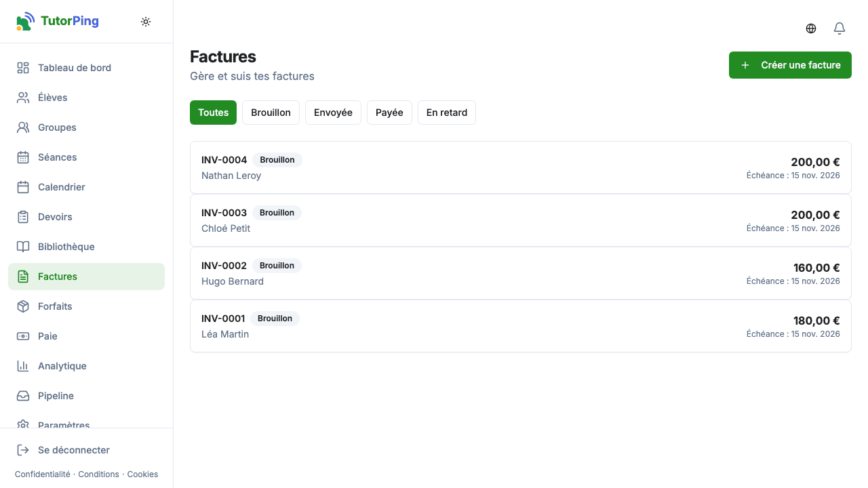Click the name Hugo Bernard
Image resolution: width=868 pixels, height=488 pixels.
point(233,281)
